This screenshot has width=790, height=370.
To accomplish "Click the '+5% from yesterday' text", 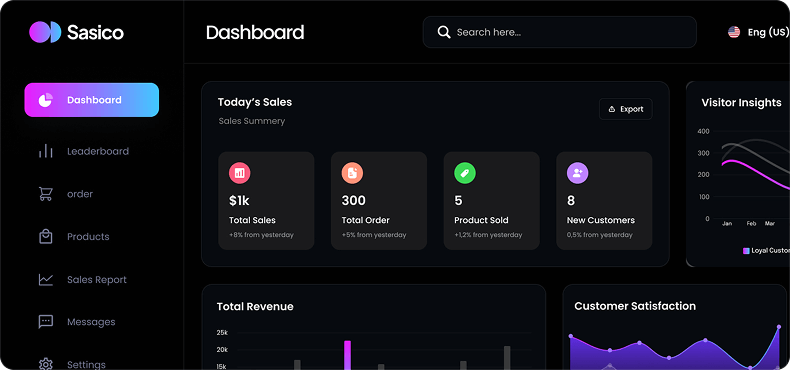I will click(x=374, y=235).
